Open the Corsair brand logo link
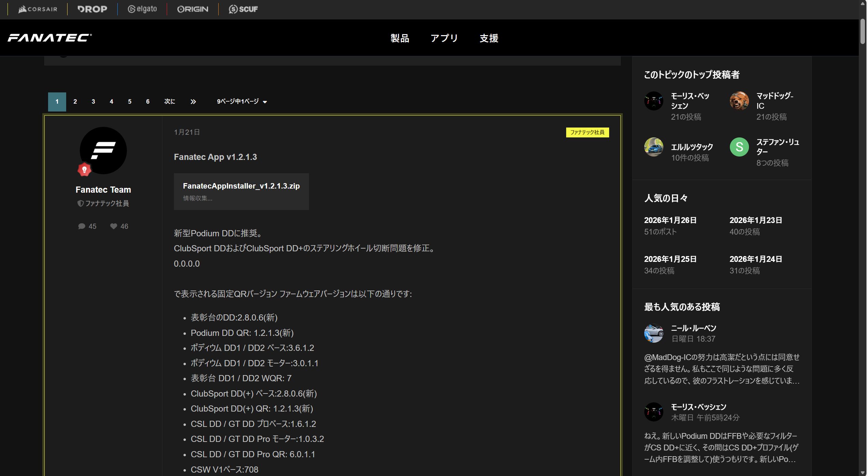This screenshot has height=476, width=868. click(38, 9)
